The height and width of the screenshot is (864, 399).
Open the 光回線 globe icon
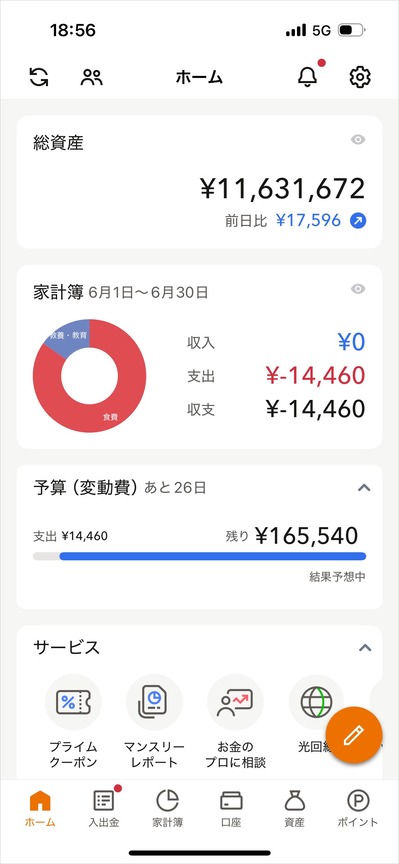(316, 703)
